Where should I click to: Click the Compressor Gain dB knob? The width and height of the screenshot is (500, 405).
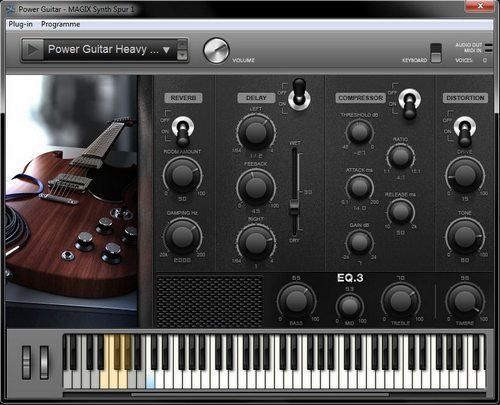[359, 242]
